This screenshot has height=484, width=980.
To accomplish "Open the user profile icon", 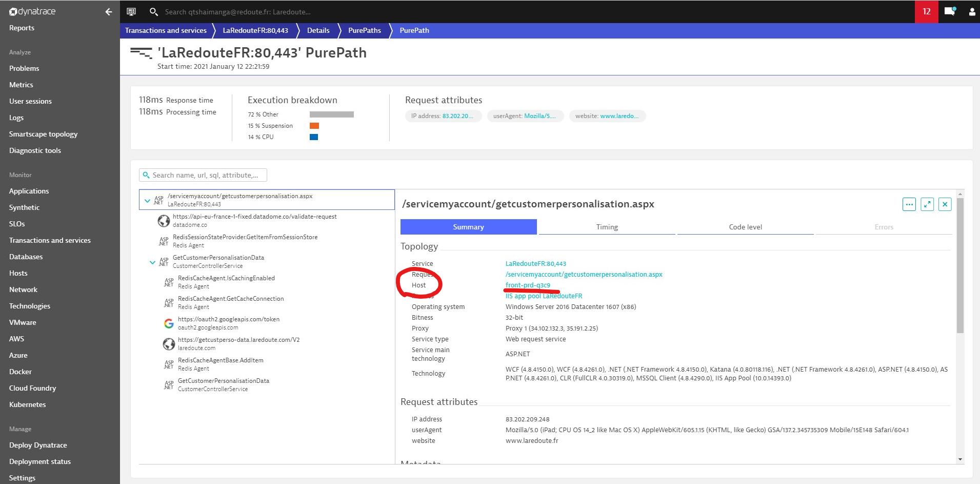I will point(972,12).
